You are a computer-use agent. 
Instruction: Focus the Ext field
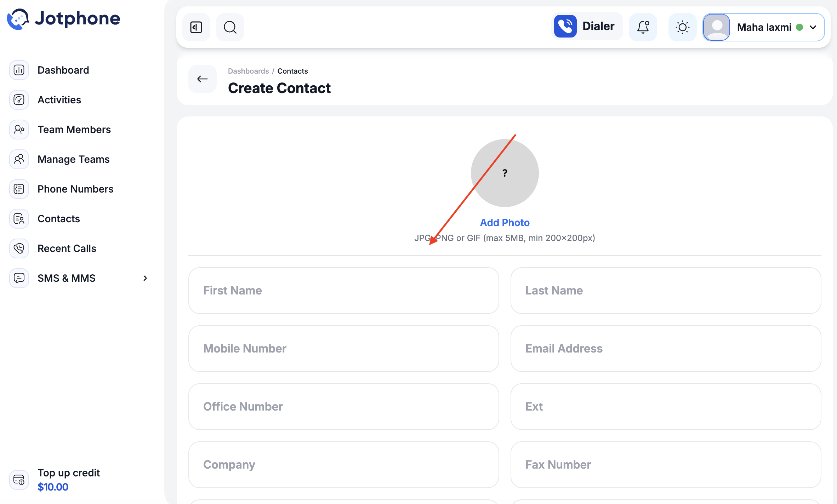(x=666, y=407)
